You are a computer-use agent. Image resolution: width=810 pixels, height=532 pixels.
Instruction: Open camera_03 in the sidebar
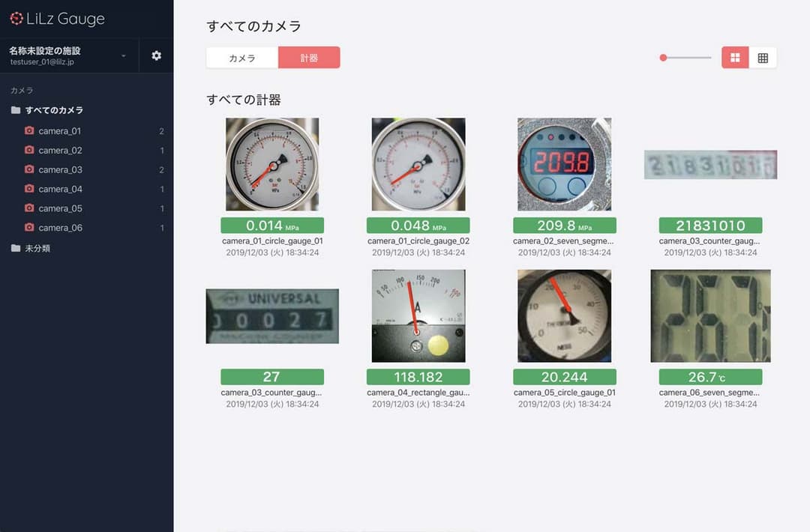(x=60, y=170)
